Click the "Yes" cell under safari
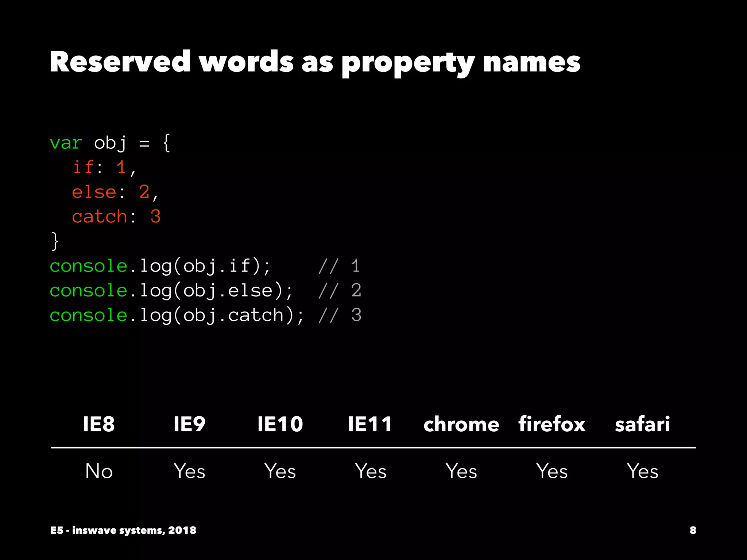The height and width of the screenshot is (560, 747). coord(642,471)
